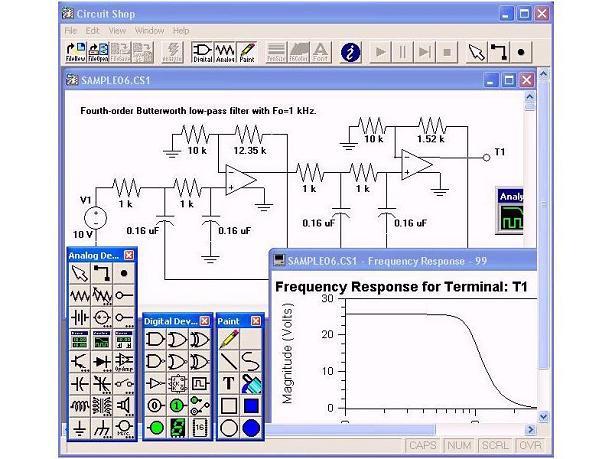Close the Analog Devices palette
612x459 pixels.
[x=129, y=255]
